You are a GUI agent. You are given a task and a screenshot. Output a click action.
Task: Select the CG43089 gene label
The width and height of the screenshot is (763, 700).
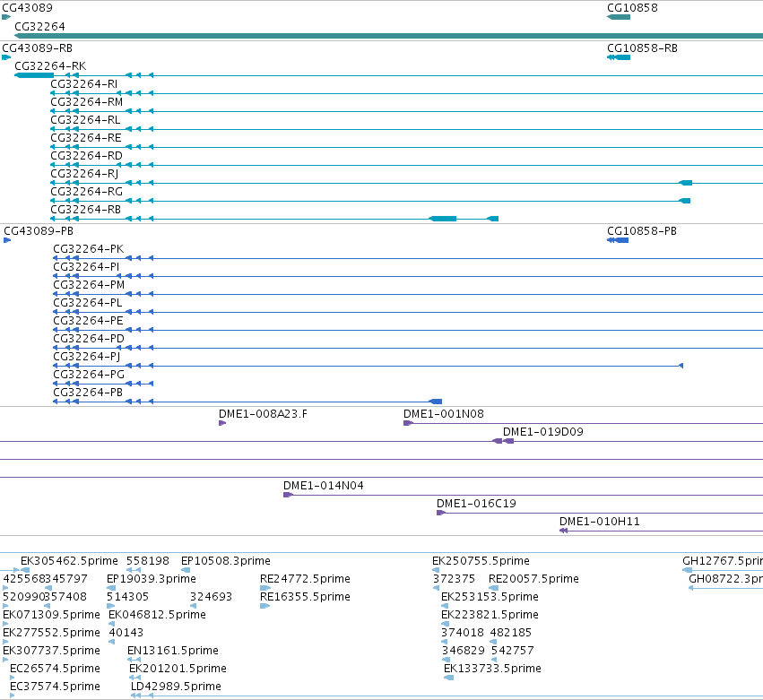point(27,8)
